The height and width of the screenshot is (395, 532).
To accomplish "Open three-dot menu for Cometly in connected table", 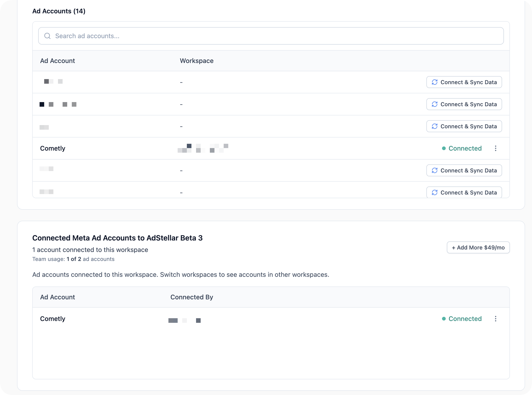I will pyautogui.click(x=495, y=319).
